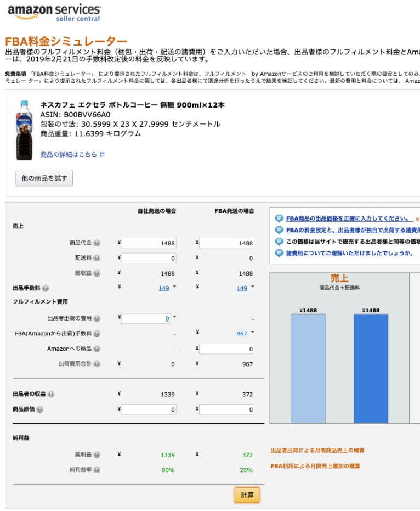Click the FBA利用による月間売上増加の概算 heading

pos(315,466)
